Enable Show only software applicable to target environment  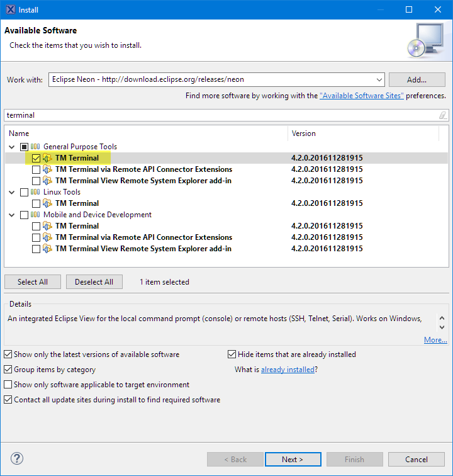point(8,385)
